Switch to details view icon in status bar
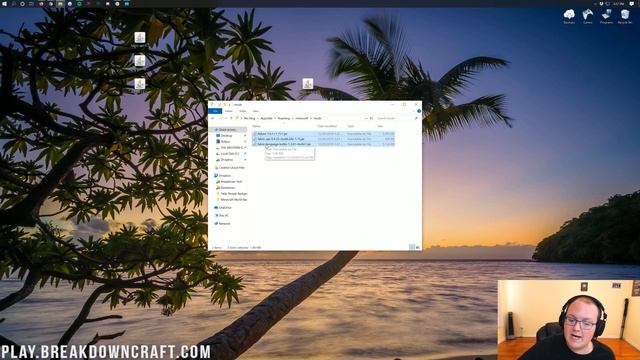Viewport: 640px width, 360px height. tap(412, 247)
